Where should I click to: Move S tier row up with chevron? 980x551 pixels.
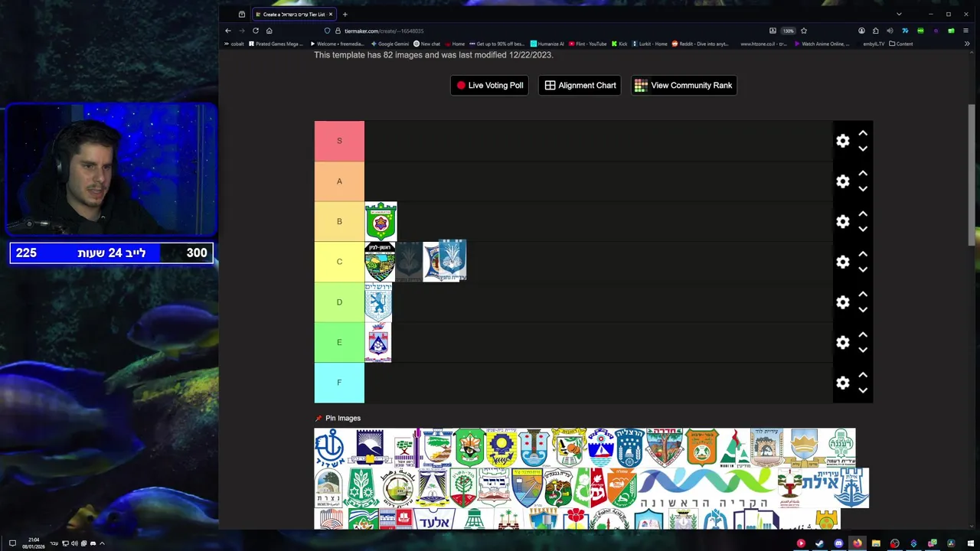coord(863,133)
